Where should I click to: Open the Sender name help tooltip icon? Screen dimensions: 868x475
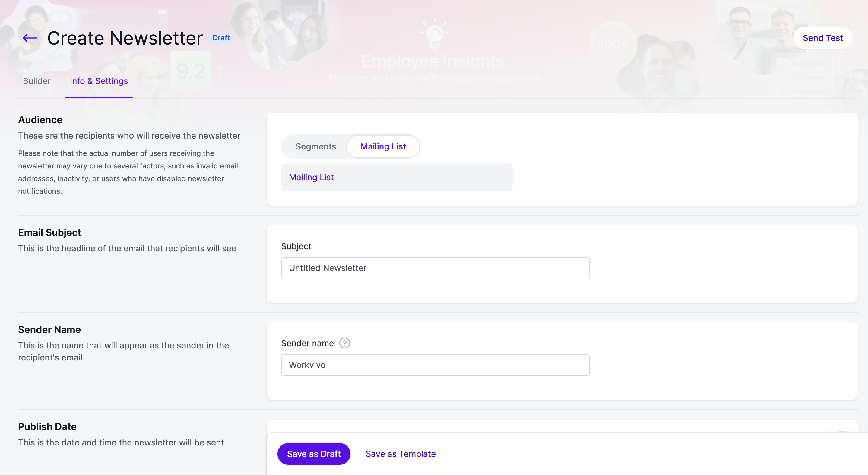pyautogui.click(x=344, y=343)
